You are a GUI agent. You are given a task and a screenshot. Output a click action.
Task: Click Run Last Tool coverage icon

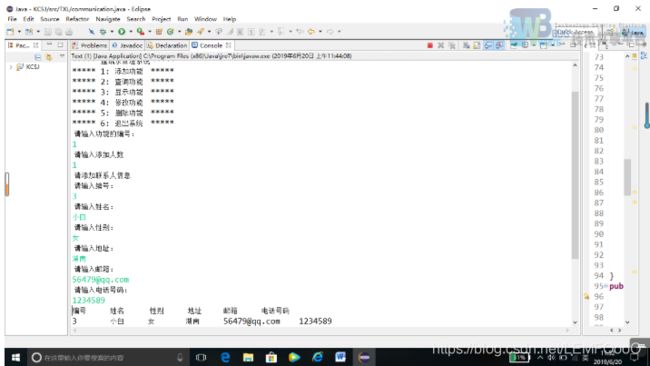pyautogui.click(x=140, y=32)
